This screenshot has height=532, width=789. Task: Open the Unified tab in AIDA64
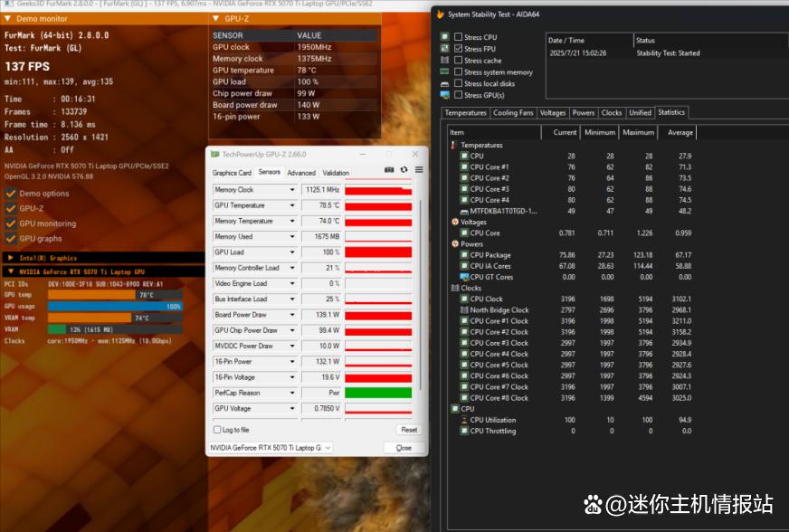(640, 113)
